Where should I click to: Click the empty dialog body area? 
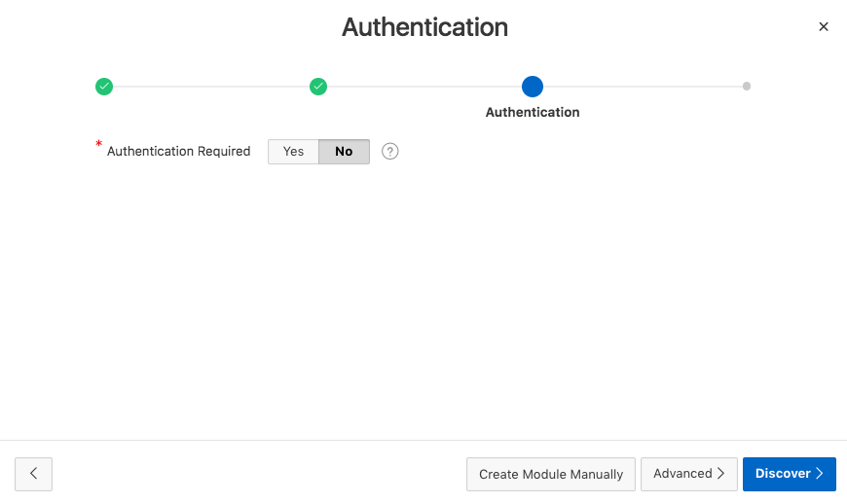tap(423, 302)
